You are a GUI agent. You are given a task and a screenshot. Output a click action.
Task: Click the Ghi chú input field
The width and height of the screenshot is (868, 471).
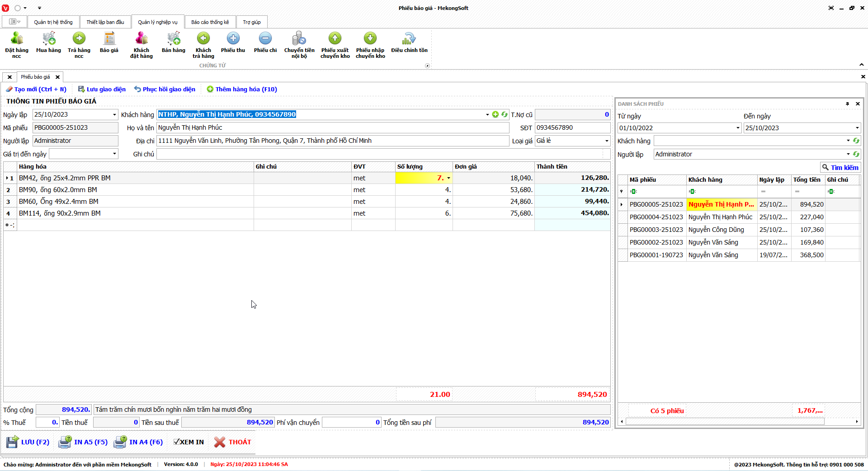(x=380, y=154)
